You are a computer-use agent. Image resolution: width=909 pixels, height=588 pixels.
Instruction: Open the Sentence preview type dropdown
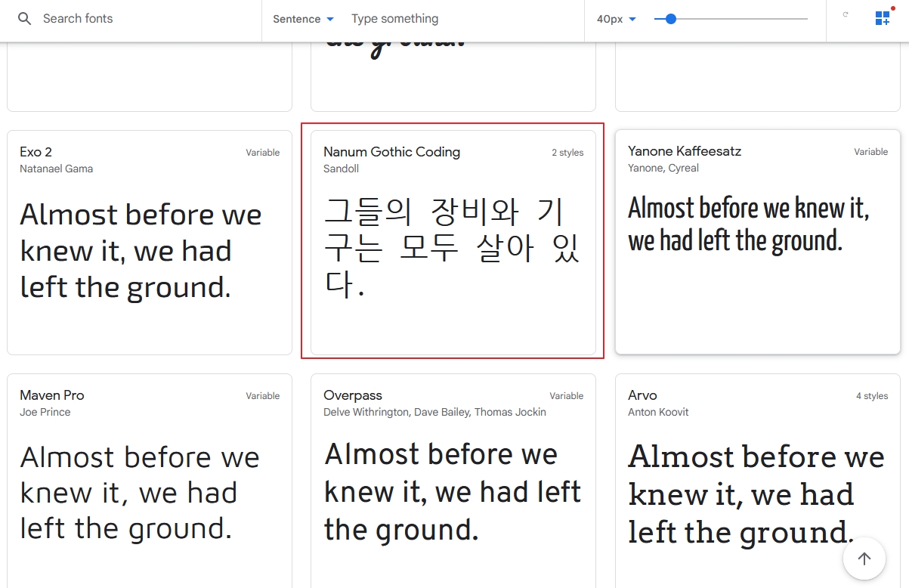click(304, 19)
